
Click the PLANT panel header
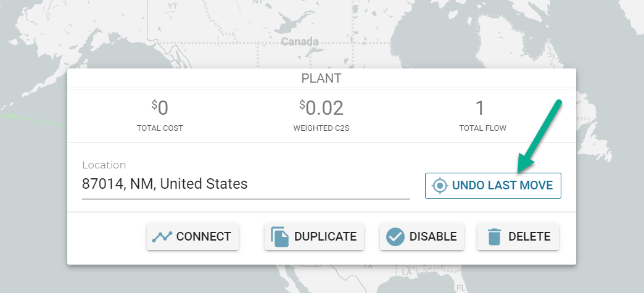tap(321, 78)
